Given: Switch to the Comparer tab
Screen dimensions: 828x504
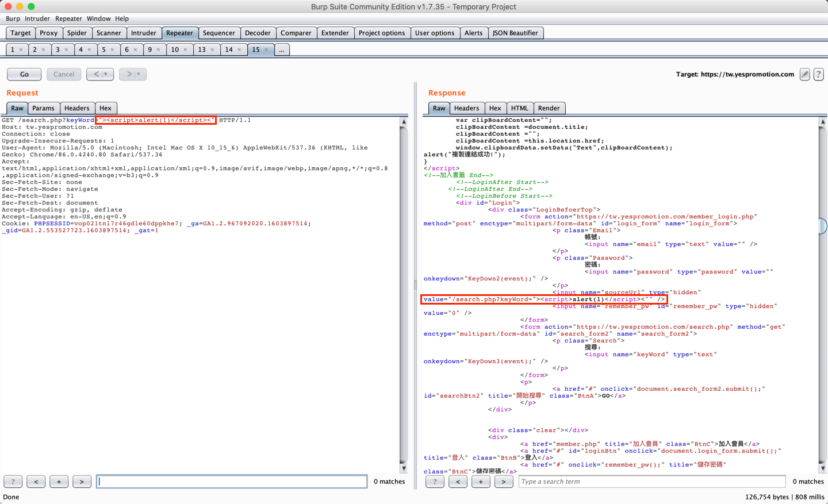Looking at the screenshot, I should tap(296, 33).
